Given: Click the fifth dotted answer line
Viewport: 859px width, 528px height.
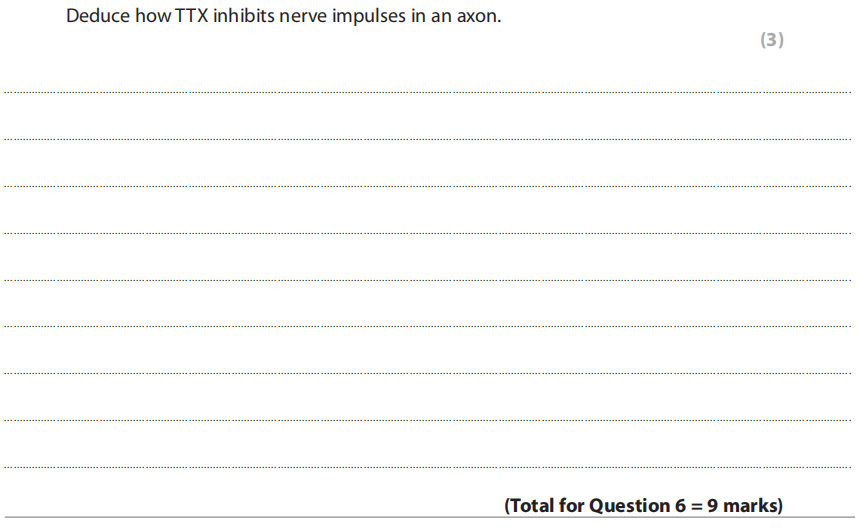Looking at the screenshot, I should point(430,280).
